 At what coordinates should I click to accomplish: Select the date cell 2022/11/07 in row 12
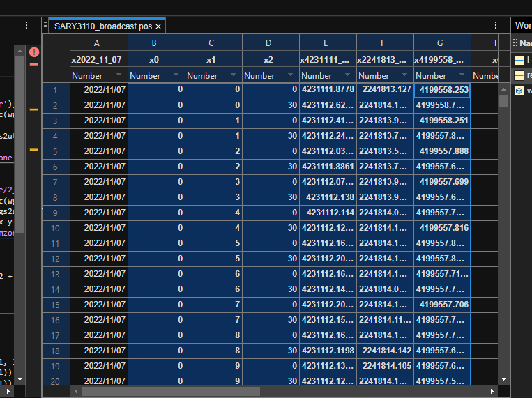99,259
